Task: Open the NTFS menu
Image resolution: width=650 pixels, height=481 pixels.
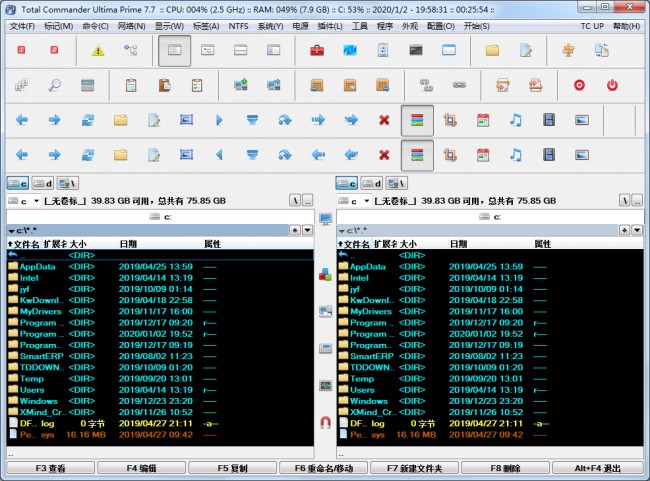Action: (x=238, y=26)
